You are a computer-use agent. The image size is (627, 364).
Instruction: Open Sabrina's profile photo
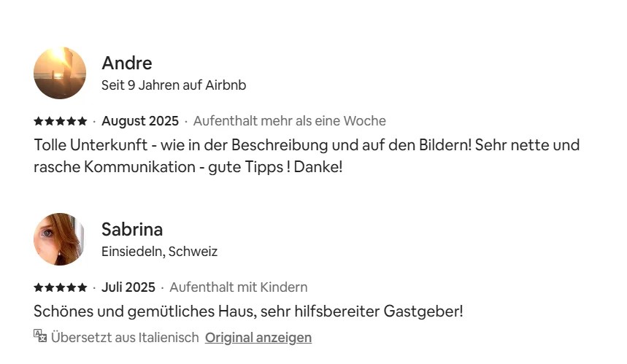(x=60, y=239)
